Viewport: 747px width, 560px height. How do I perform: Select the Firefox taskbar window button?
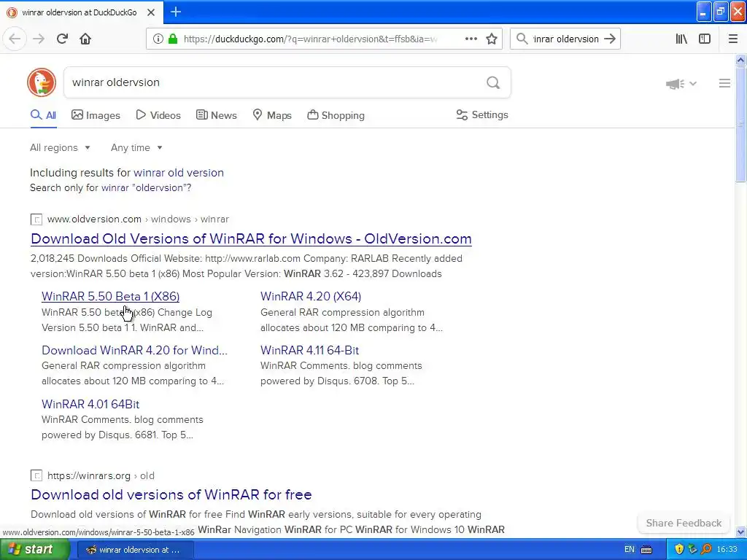coord(136,550)
